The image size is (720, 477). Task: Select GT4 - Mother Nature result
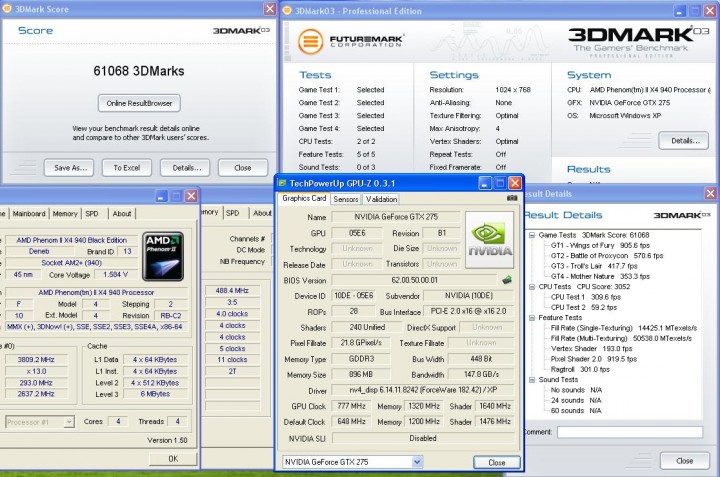(x=600, y=276)
